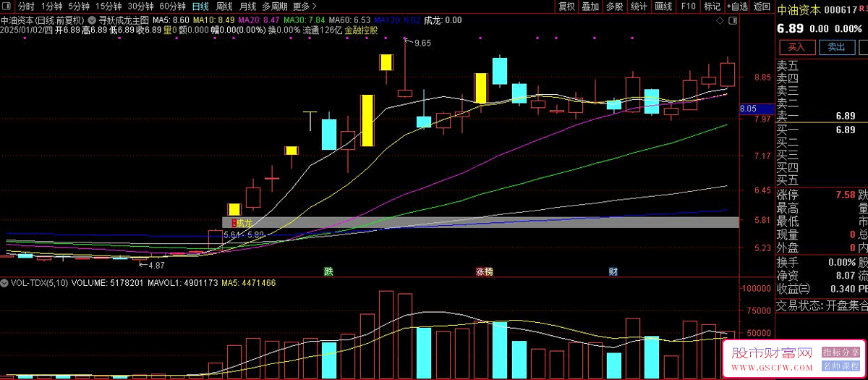This screenshot has height=380, width=868.
Task: Click the blue 卖出 sell button
Action: tap(837, 47)
